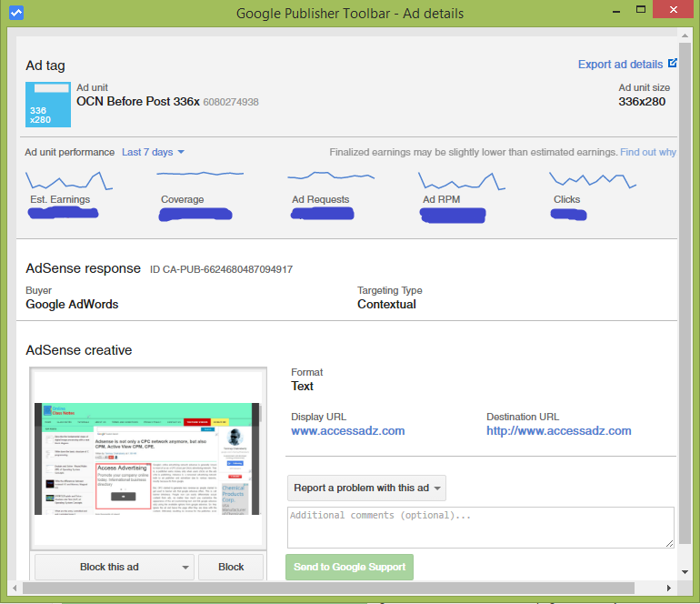Click the export external-link icon

tap(673, 64)
